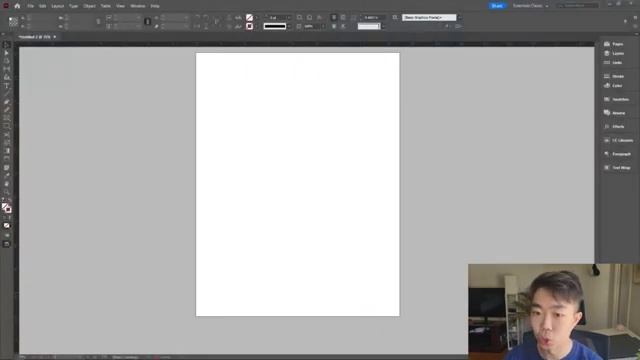
Task: Open the Pages panel
Action: [614, 44]
